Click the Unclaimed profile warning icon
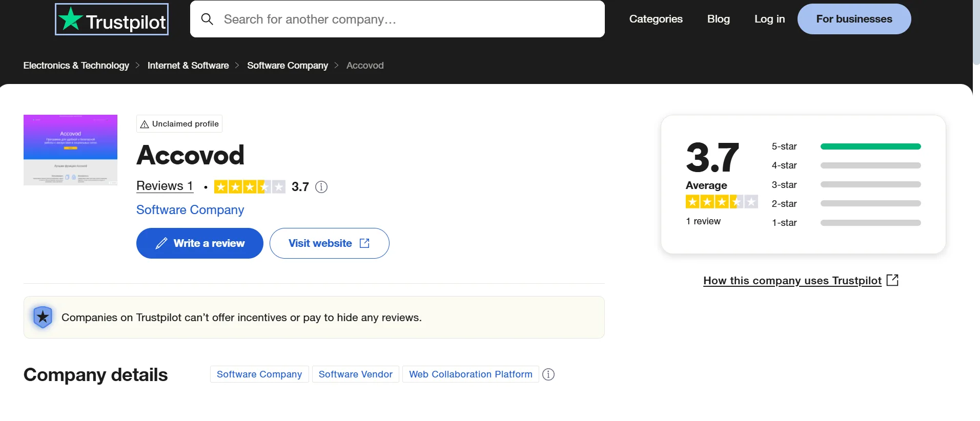Viewport: 980px width, 421px height. (145, 124)
